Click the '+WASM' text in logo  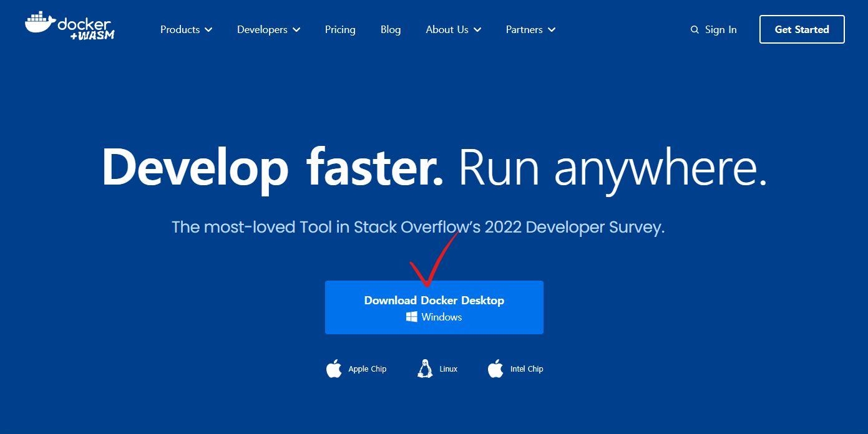[92, 36]
